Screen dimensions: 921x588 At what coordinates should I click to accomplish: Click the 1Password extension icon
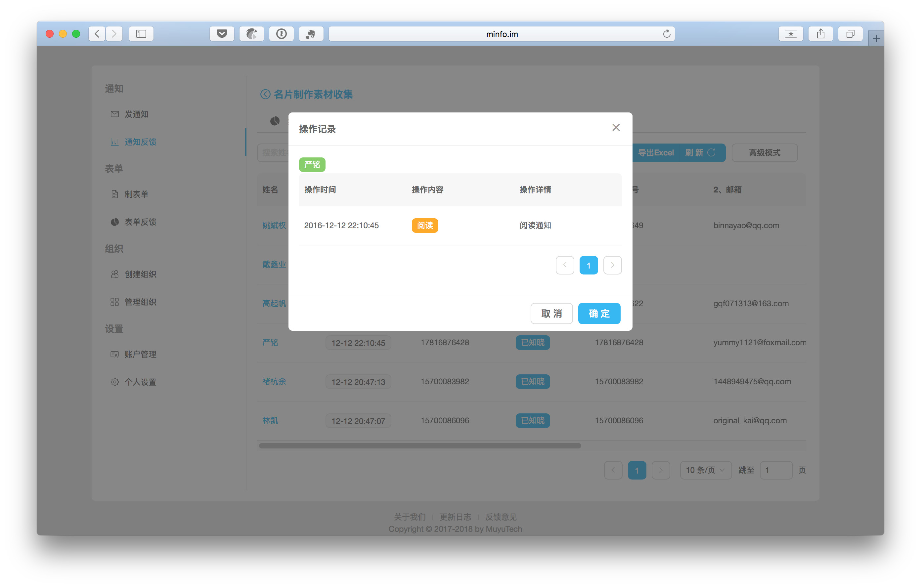pyautogui.click(x=282, y=34)
